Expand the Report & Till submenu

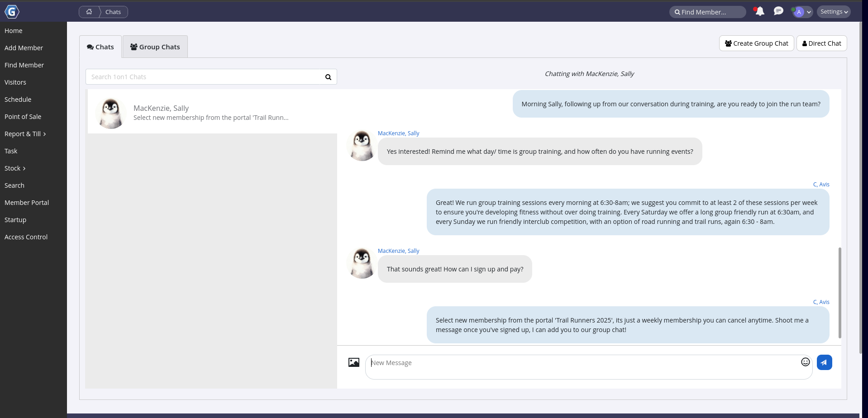click(x=25, y=134)
